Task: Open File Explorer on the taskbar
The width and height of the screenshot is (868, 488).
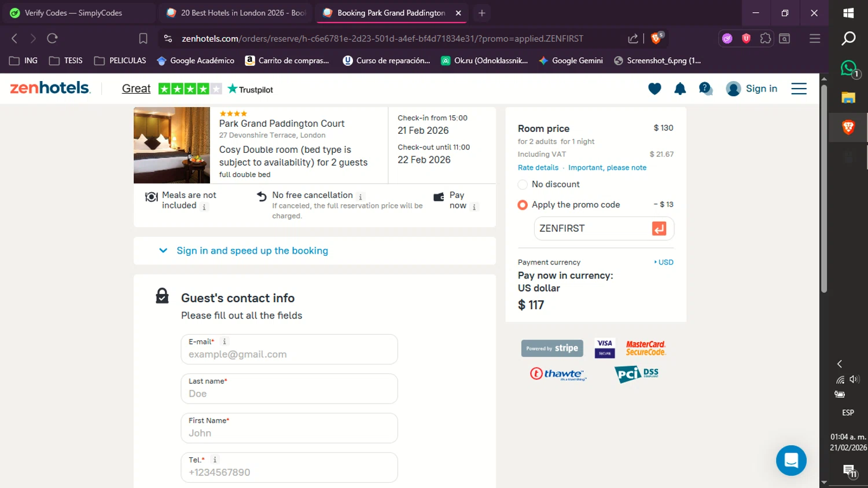Action: 848,97
